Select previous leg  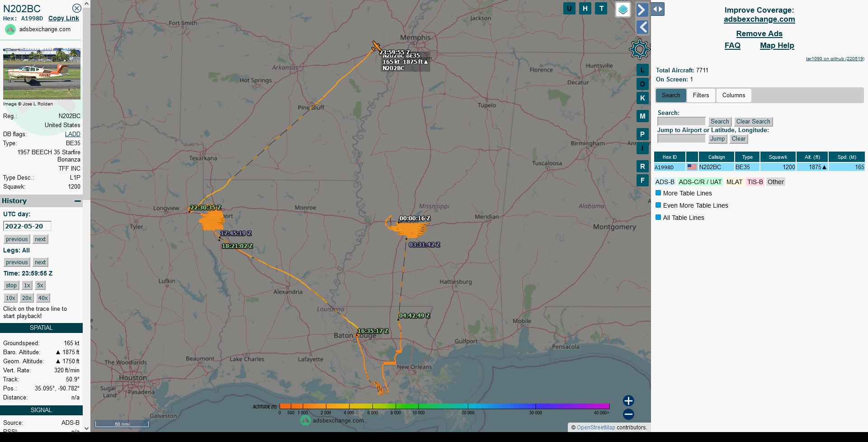pyautogui.click(x=17, y=262)
